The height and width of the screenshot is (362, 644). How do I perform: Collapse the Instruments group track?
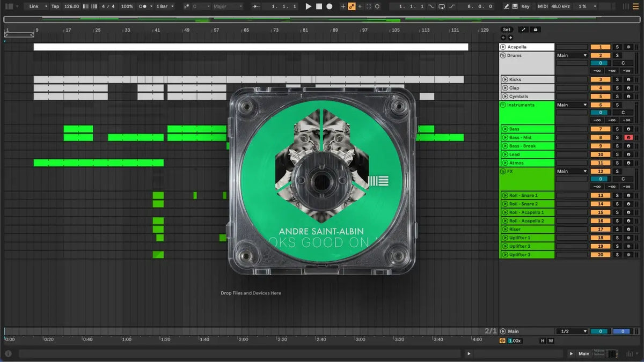503,105
